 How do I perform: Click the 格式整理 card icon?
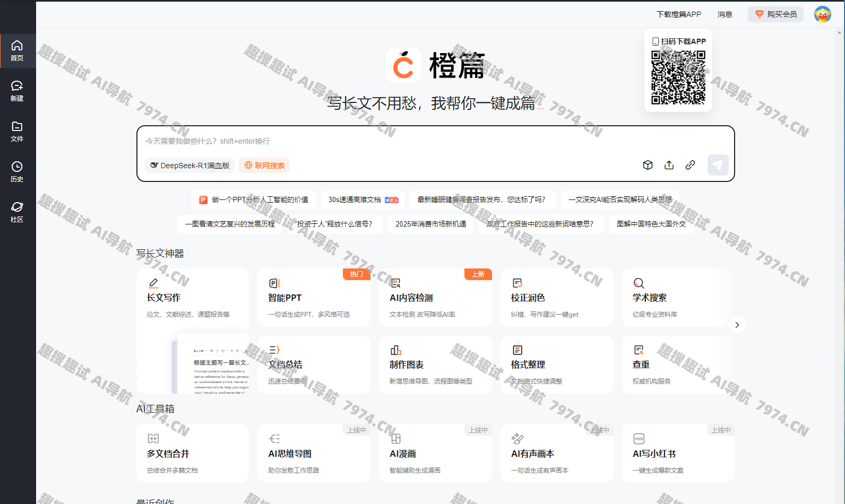(517, 350)
